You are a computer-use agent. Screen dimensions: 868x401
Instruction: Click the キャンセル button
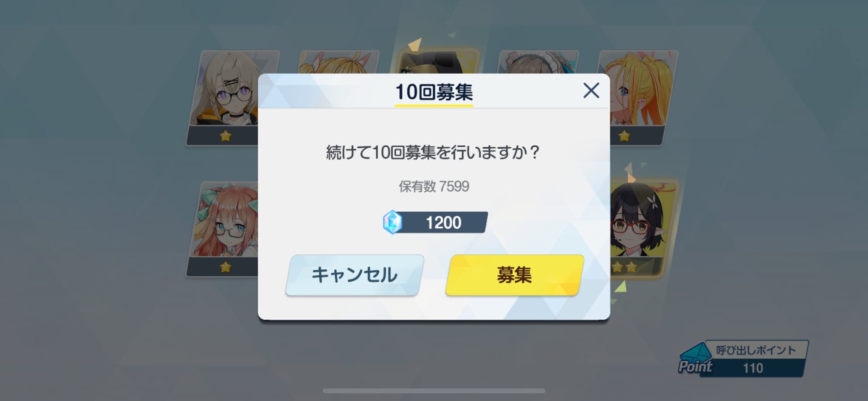tap(355, 275)
